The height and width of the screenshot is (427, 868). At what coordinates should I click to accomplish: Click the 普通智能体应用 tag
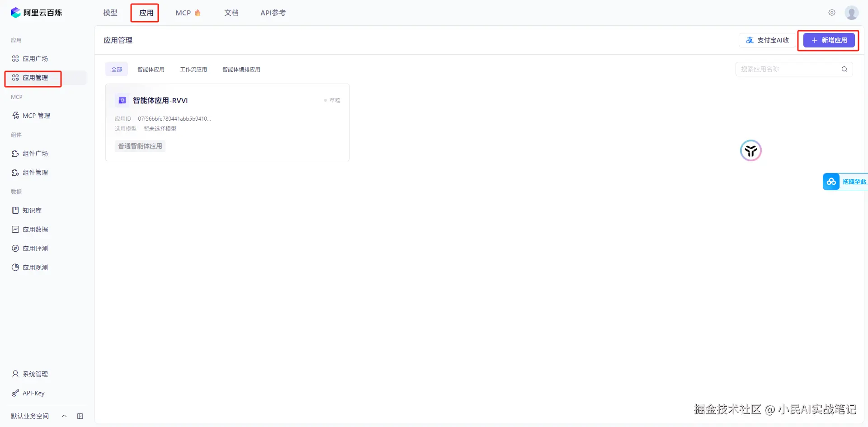click(x=140, y=146)
